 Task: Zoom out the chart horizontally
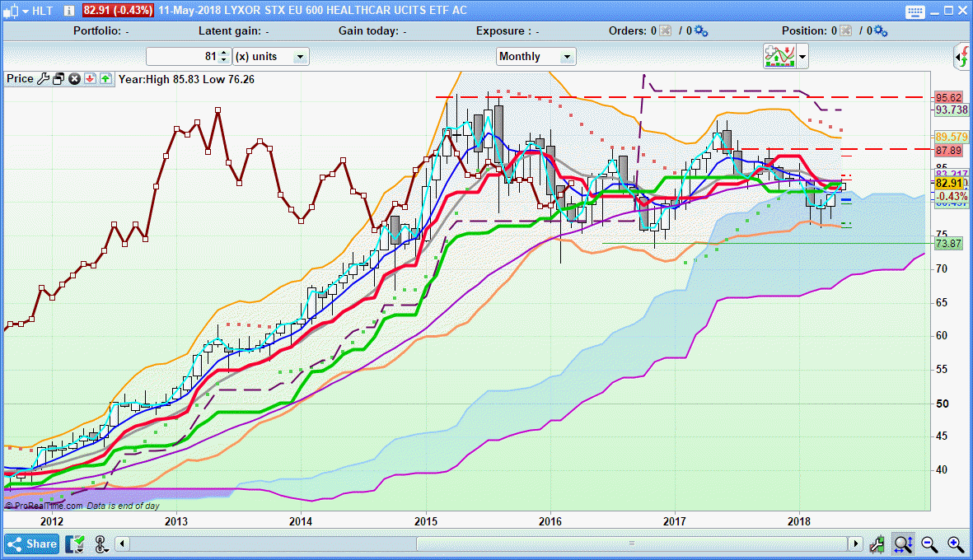pyautogui.click(x=929, y=544)
